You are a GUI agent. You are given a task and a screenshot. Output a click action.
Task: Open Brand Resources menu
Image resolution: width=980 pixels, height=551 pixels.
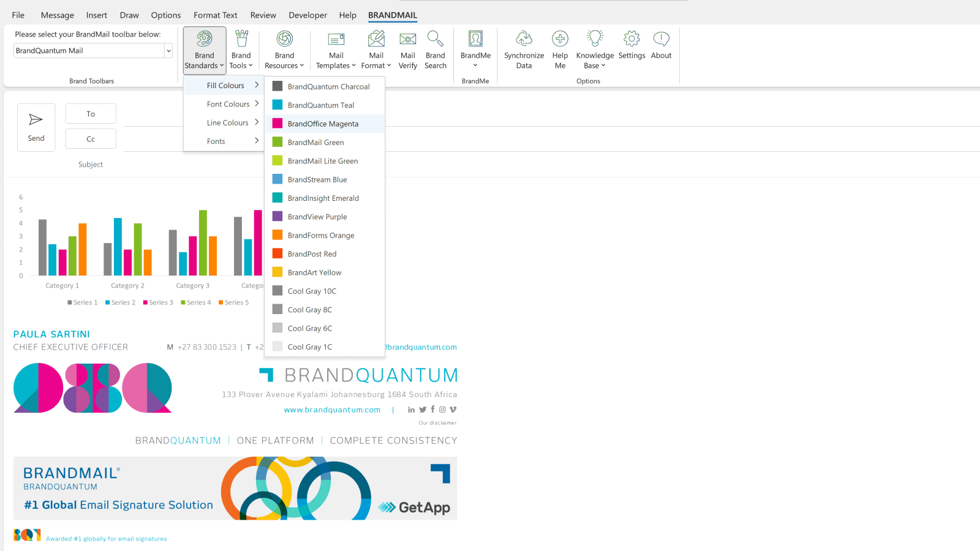coord(284,50)
